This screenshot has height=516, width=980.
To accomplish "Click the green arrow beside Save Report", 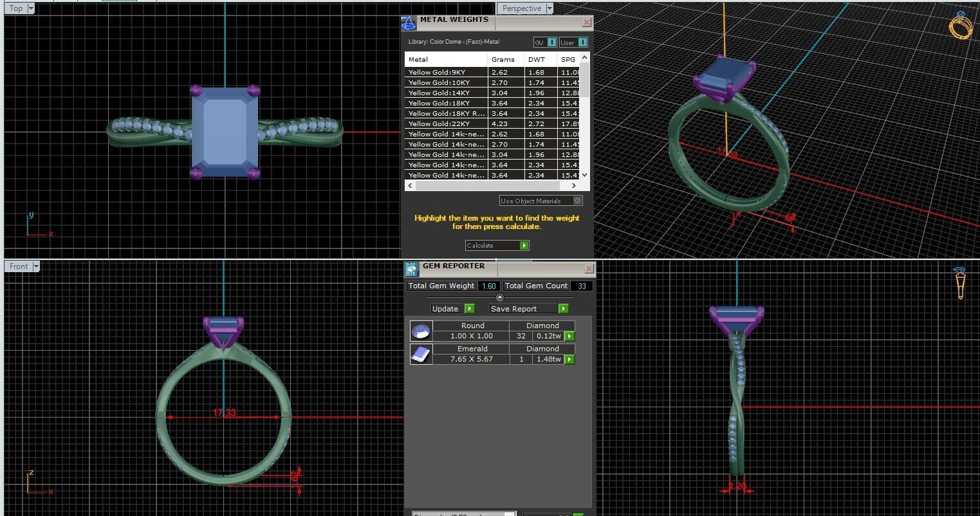I will coord(563,309).
